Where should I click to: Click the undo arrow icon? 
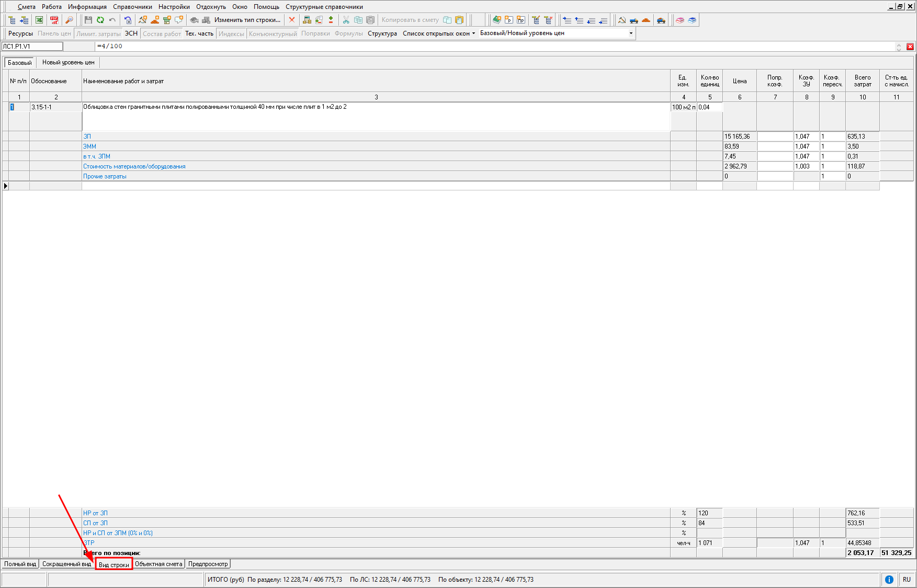[x=112, y=20]
